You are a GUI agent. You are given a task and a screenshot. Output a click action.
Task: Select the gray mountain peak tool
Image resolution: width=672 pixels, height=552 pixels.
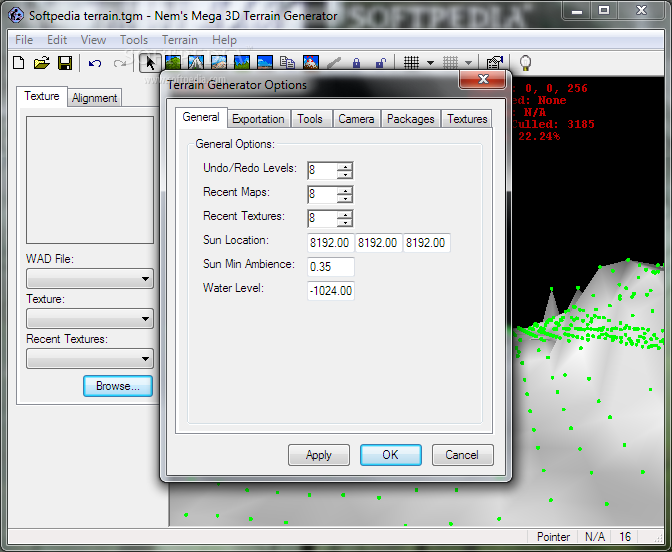click(x=196, y=63)
